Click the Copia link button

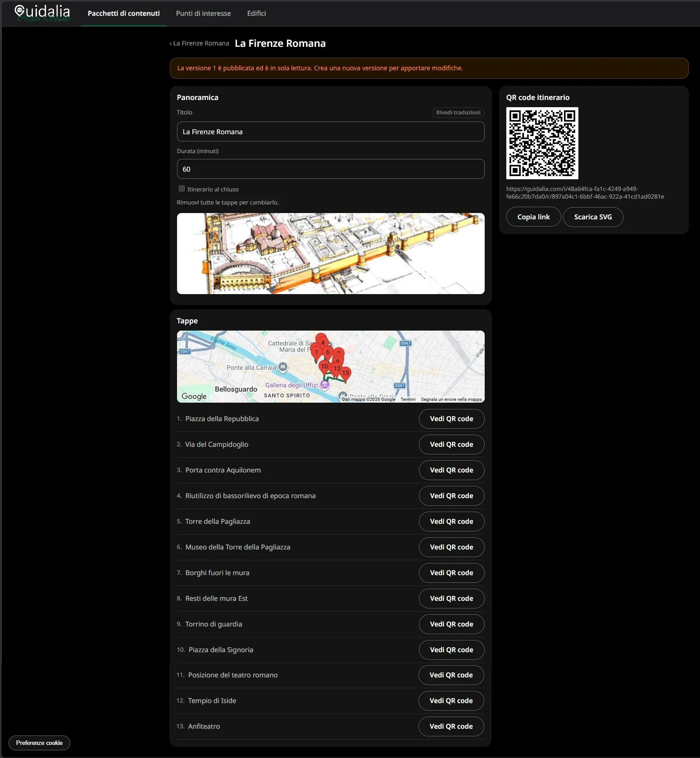534,217
